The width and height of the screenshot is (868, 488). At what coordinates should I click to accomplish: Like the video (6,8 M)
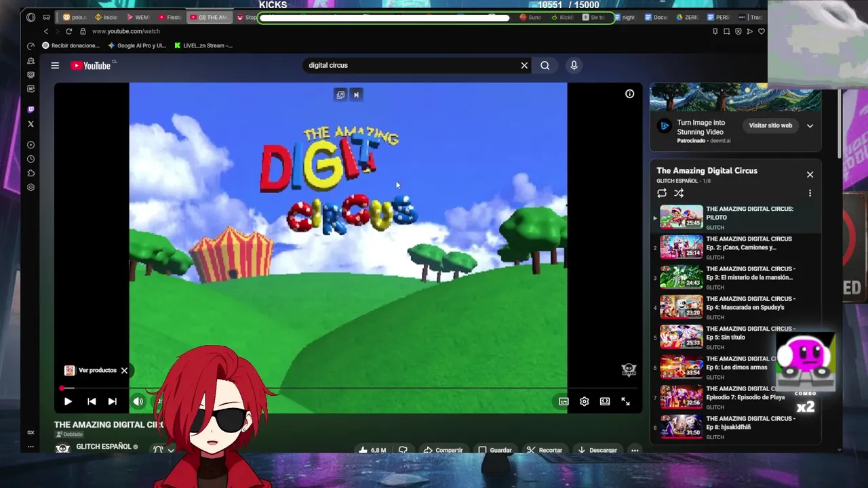point(372,450)
